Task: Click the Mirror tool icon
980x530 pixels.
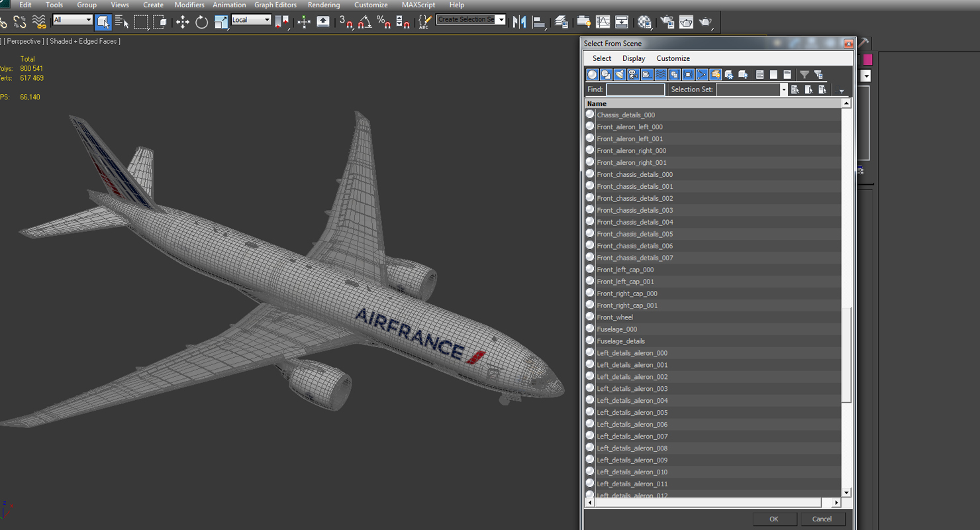Action: tap(520, 22)
